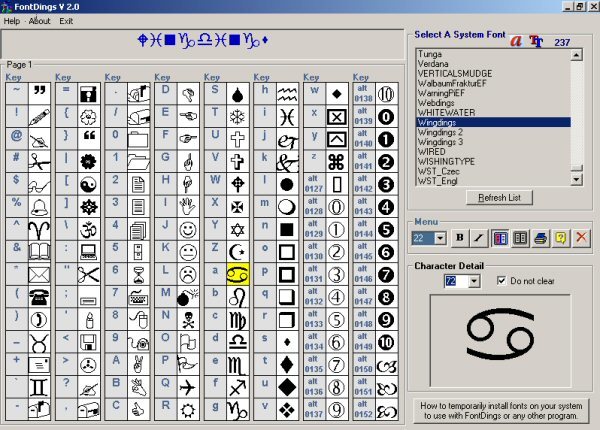Select Wingdings 3 in the font list
The width and height of the screenshot is (600, 430).
pyautogui.click(x=493, y=142)
